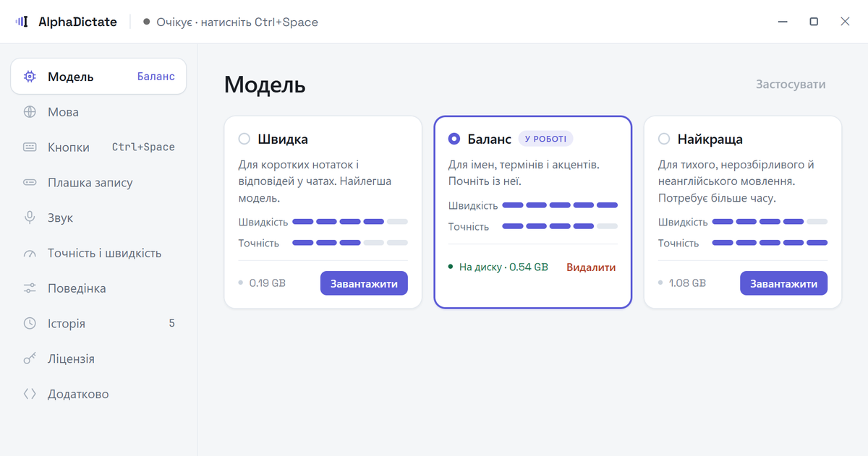
Task: Go to Точність і швидкість section
Action: 98,253
